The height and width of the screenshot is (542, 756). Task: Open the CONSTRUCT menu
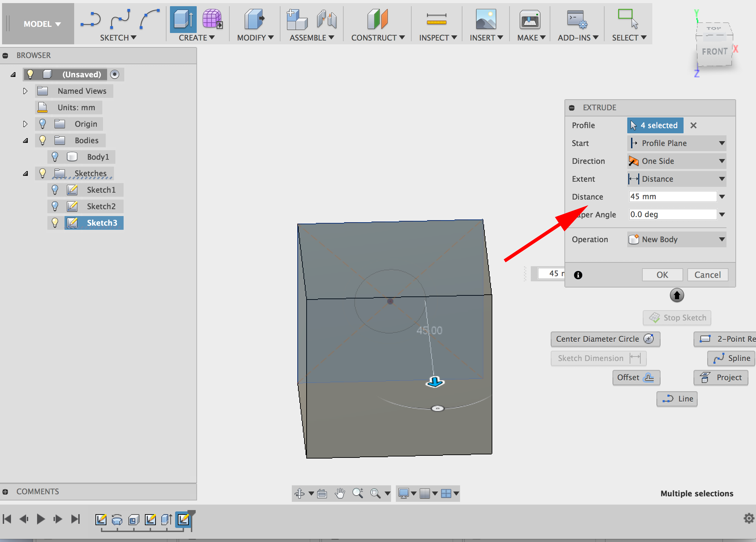378,38
